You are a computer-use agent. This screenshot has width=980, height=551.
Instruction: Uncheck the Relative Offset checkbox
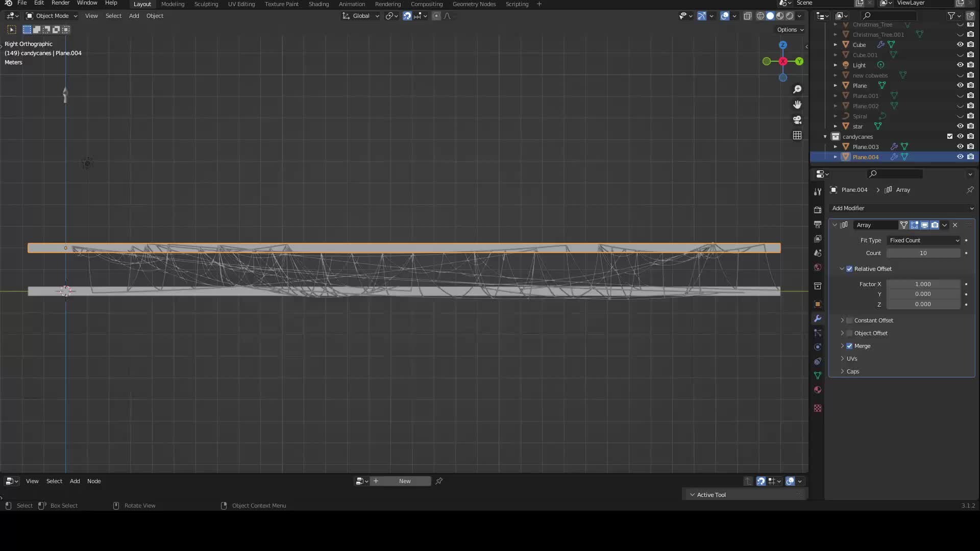pos(850,268)
